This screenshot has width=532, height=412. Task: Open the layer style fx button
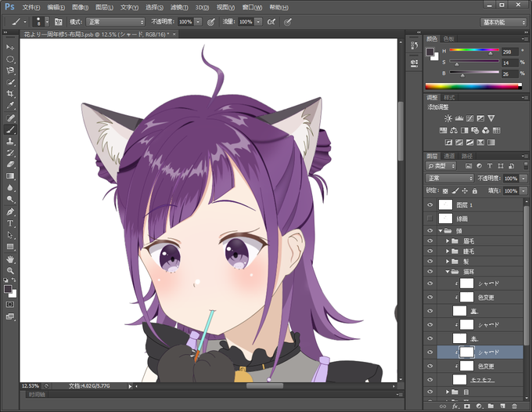point(455,406)
